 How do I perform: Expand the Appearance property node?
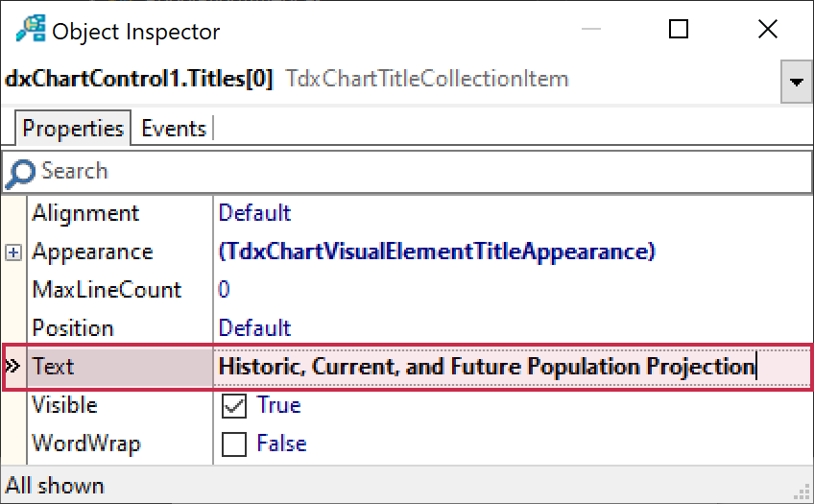(13, 252)
